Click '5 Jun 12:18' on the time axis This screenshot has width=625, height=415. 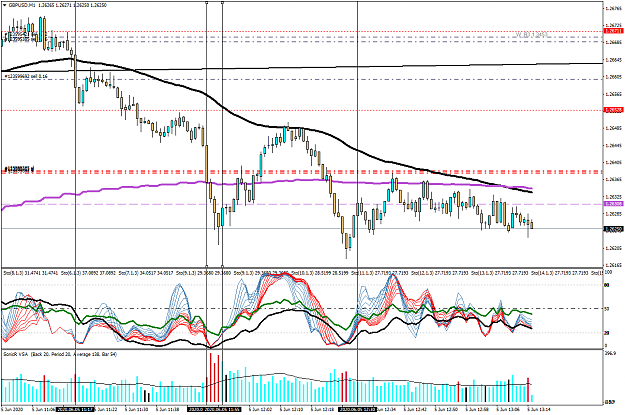(322, 409)
